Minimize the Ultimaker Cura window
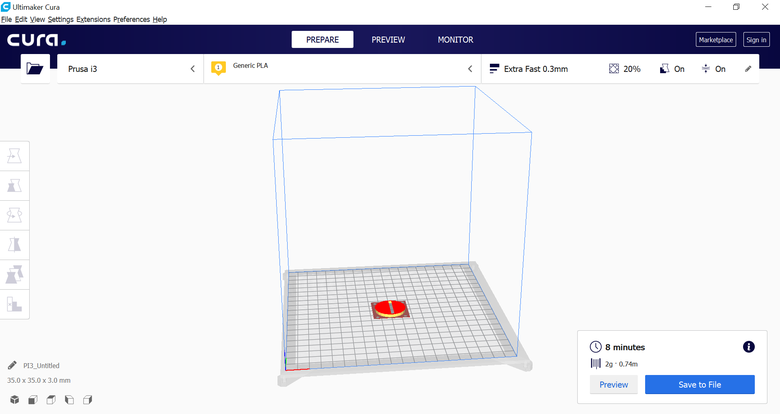 coord(708,7)
